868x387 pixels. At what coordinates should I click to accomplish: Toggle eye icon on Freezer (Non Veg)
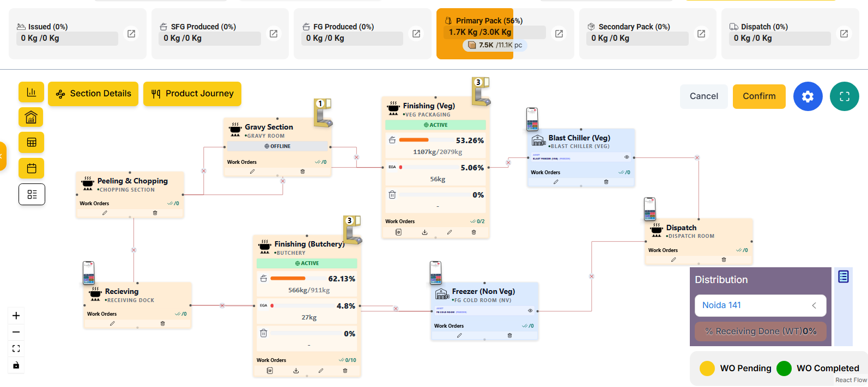[530, 311]
